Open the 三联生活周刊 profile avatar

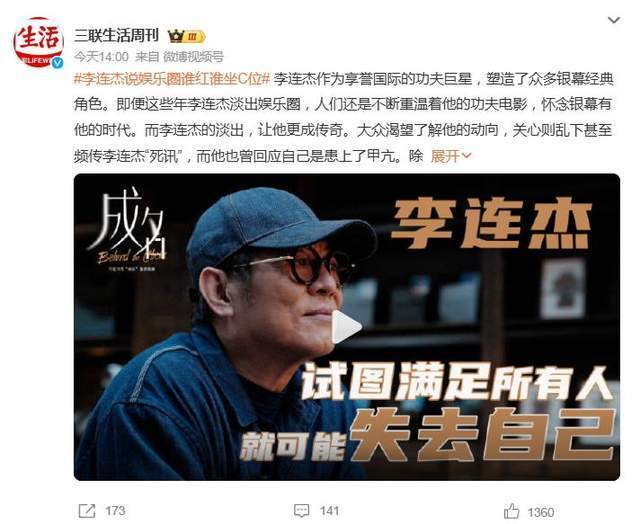[38, 42]
